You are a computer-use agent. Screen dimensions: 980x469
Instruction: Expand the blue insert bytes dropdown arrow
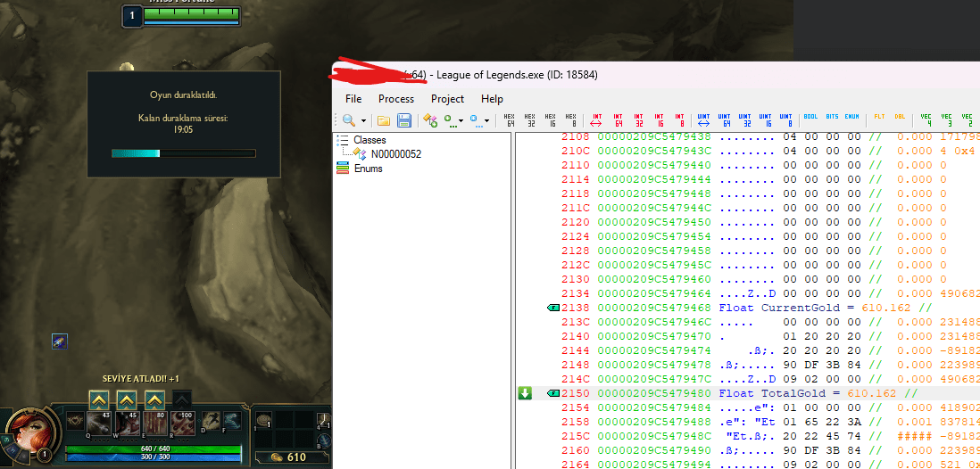pyautogui.click(x=487, y=121)
